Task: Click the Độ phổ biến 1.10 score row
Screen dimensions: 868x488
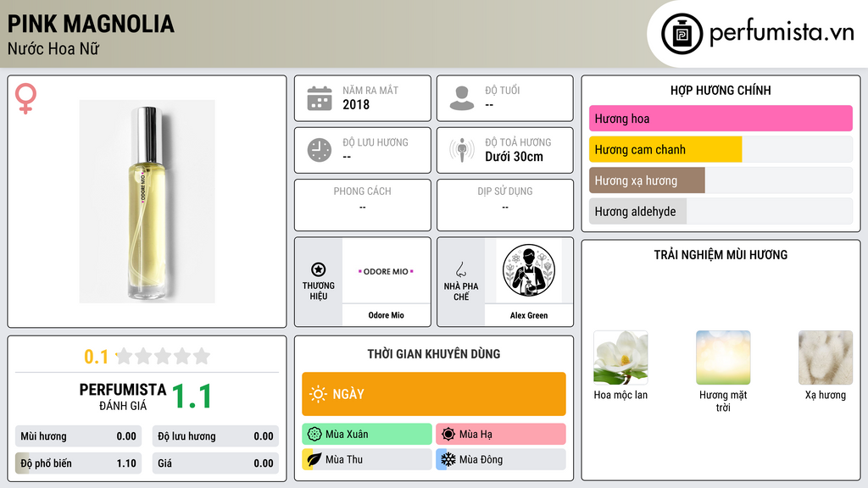Action: (78, 463)
